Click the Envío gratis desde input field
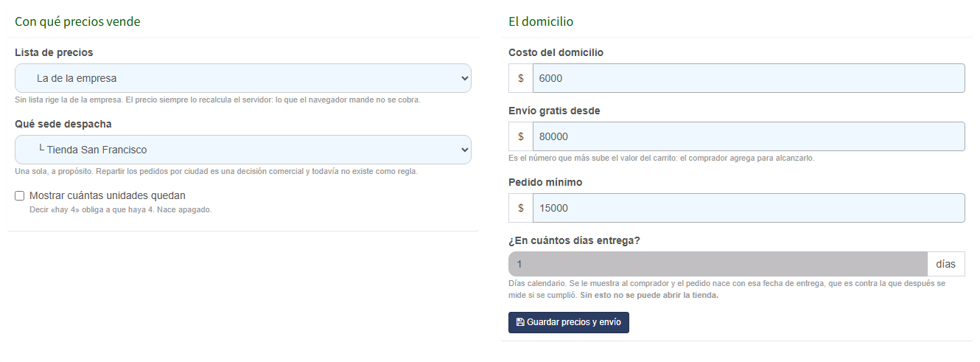This screenshot has height=362, width=980. [x=749, y=136]
